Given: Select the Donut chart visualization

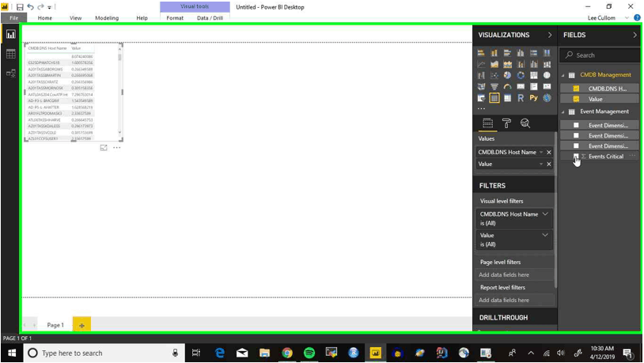Looking at the screenshot, I should [x=521, y=76].
